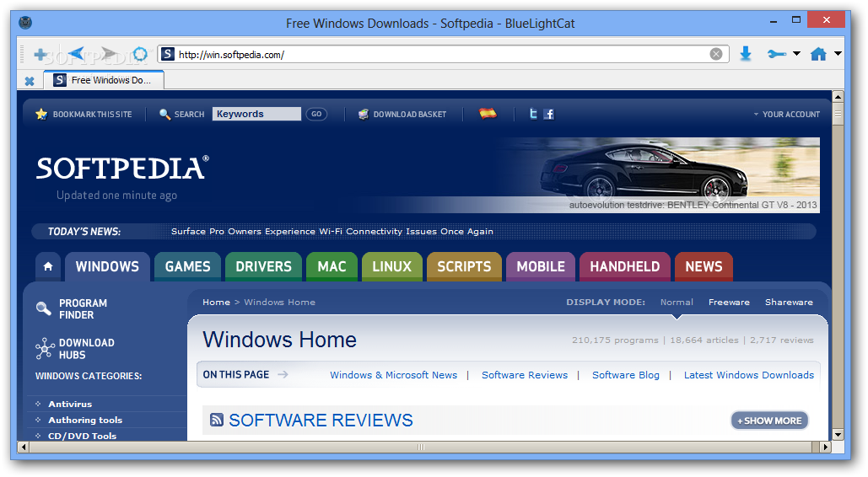Jump to Software Reviews link
The width and height of the screenshot is (868, 477).
(525, 375)
